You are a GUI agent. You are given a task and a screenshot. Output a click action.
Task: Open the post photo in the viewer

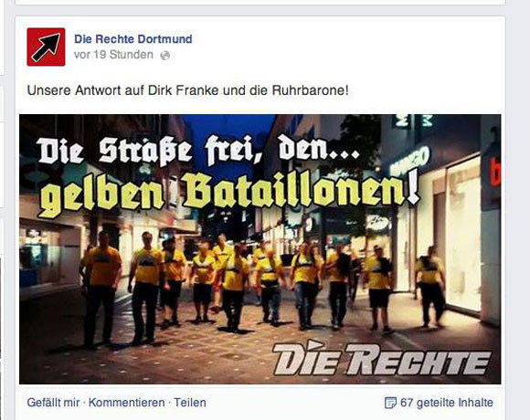tap(260, 249)
